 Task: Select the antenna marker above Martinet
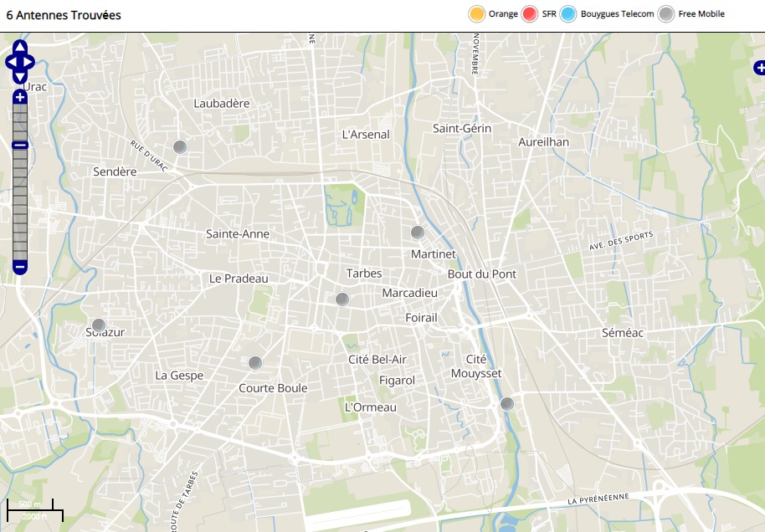(418, 233)
